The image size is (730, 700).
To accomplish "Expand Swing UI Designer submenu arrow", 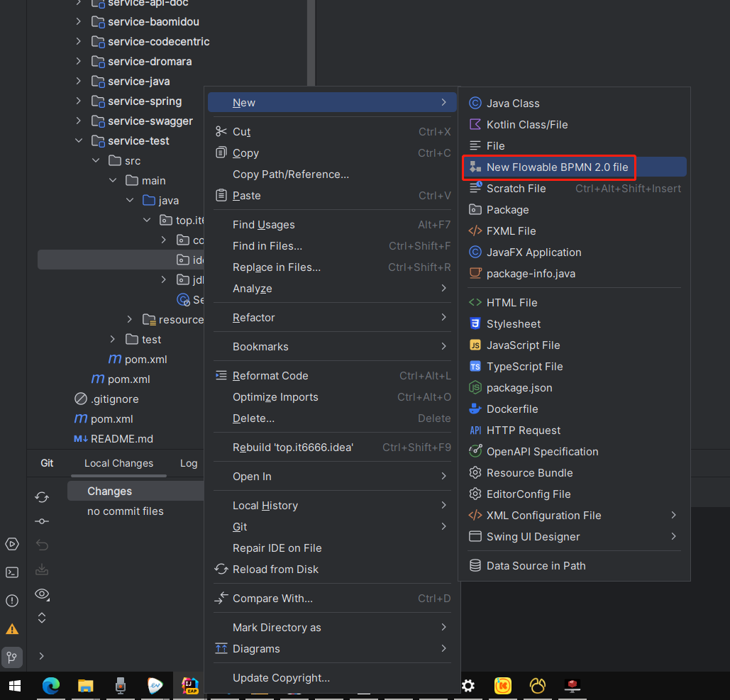I will 674,537.
